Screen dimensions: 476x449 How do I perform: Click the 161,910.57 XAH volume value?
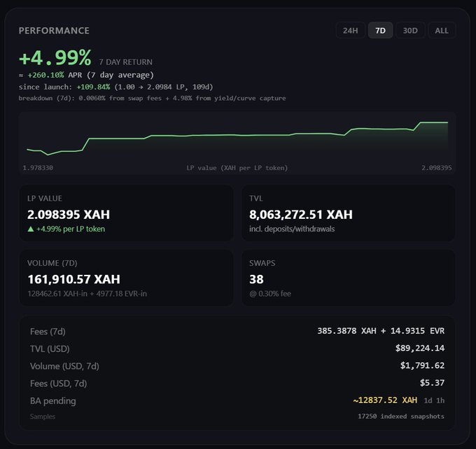click(73, 279)
